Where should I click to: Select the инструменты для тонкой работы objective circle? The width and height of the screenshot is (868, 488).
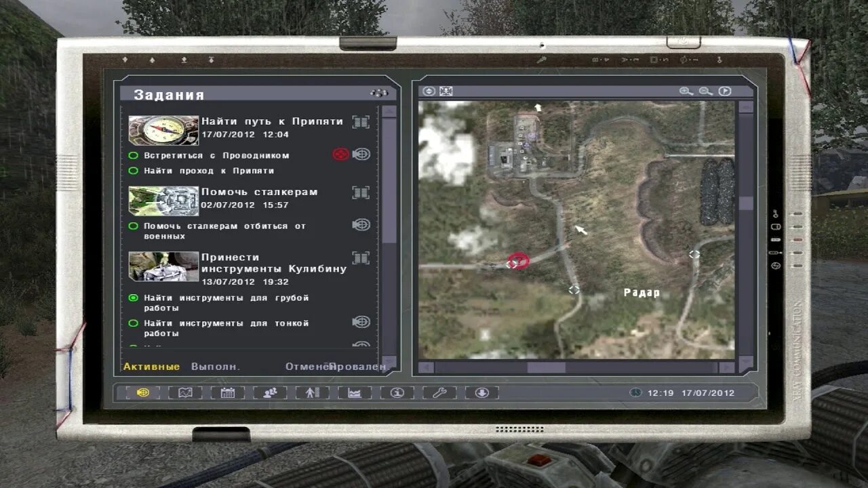133,323
